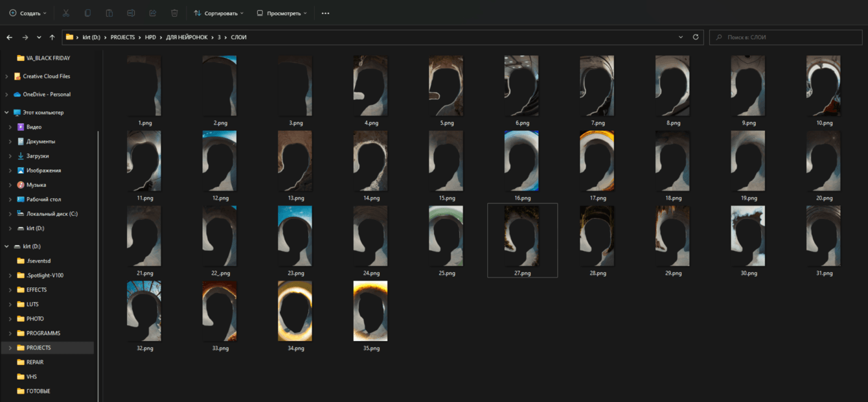868x402 pixels.
Task: Click the Copy icon in toolbar
Action: 87,13
